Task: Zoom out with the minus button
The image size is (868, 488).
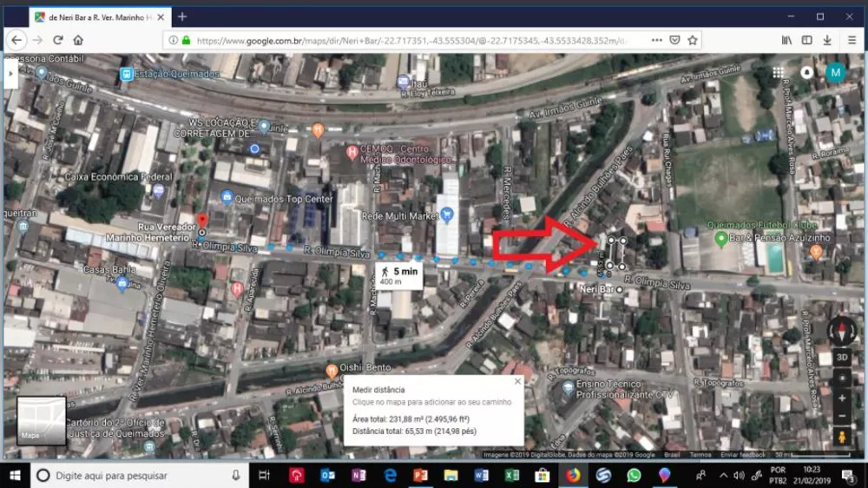Action: tap(841, 416)
